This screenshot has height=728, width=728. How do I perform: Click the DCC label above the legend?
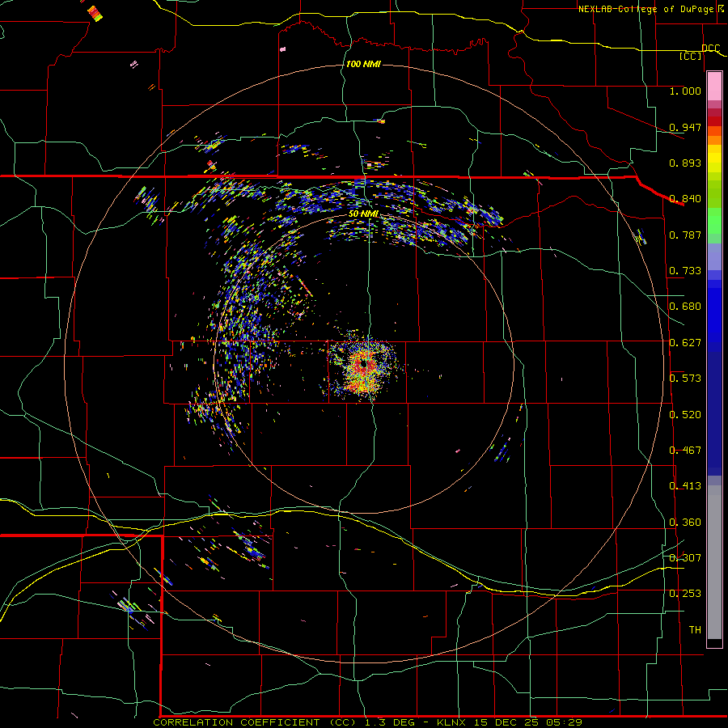coord(710,49)
